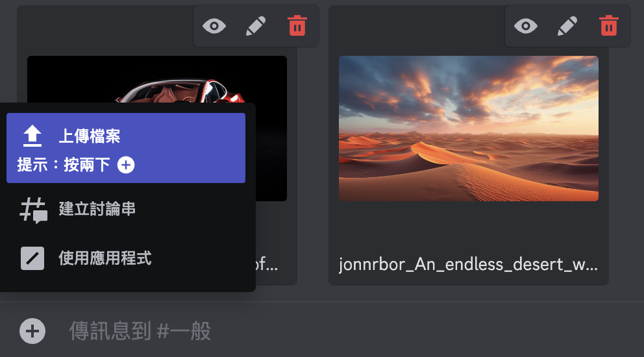Click the thread hashtag bubble icon
Viewport: 644px width, 357px height.
coord(33,210)
